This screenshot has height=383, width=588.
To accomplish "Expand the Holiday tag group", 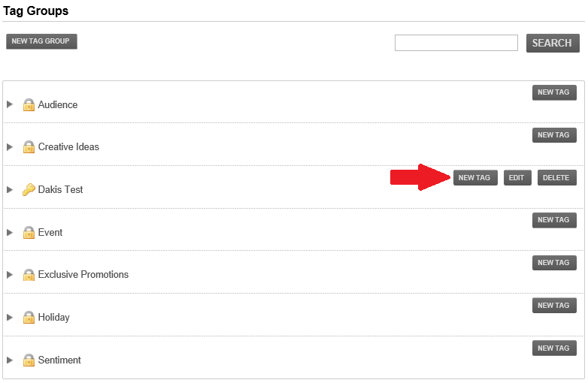I will pos(10,318).
